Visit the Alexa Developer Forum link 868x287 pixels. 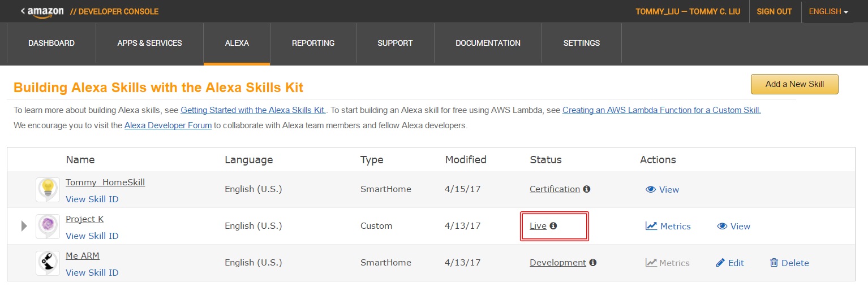(168, 125)
